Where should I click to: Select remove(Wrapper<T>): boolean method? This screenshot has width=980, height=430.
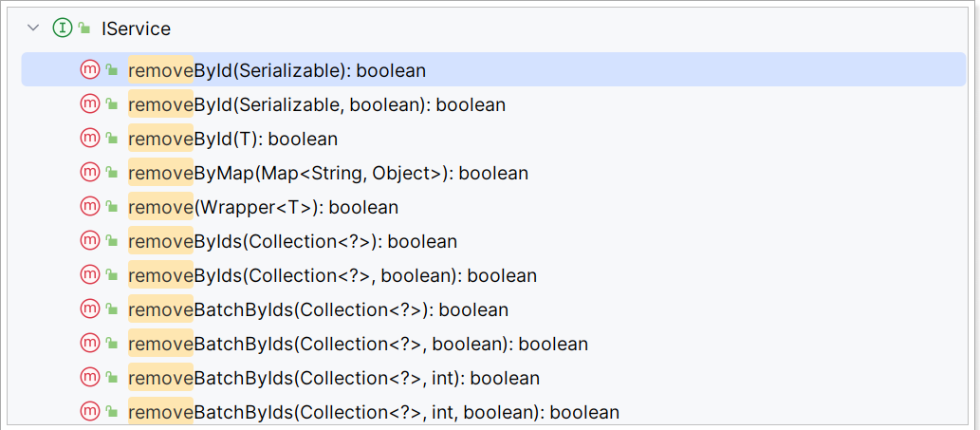click(x=263, y=207)
